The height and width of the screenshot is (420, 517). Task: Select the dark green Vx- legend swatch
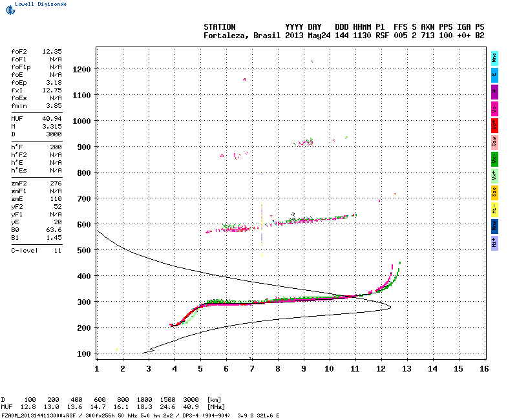pos(494,159)
